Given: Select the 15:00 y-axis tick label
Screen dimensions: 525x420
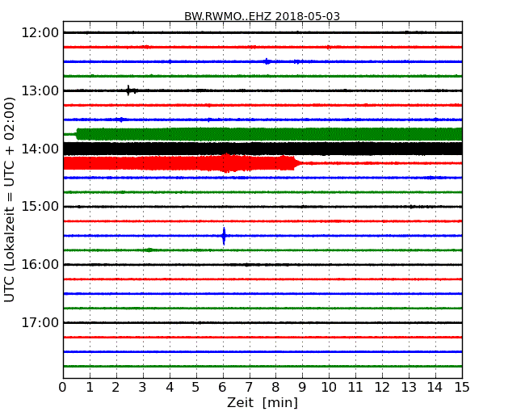Looking at the screenshot, I should (x=40, y=207).
